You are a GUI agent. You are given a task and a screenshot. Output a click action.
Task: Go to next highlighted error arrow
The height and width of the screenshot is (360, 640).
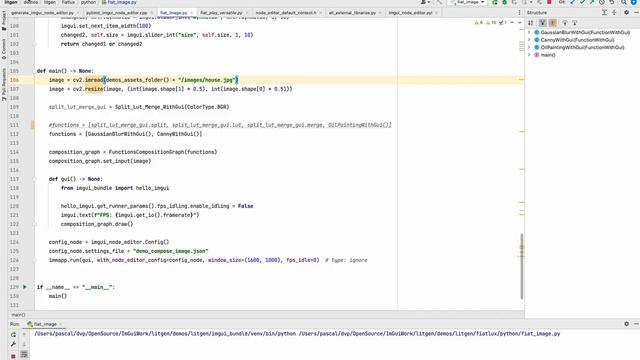tap(520, 23)
